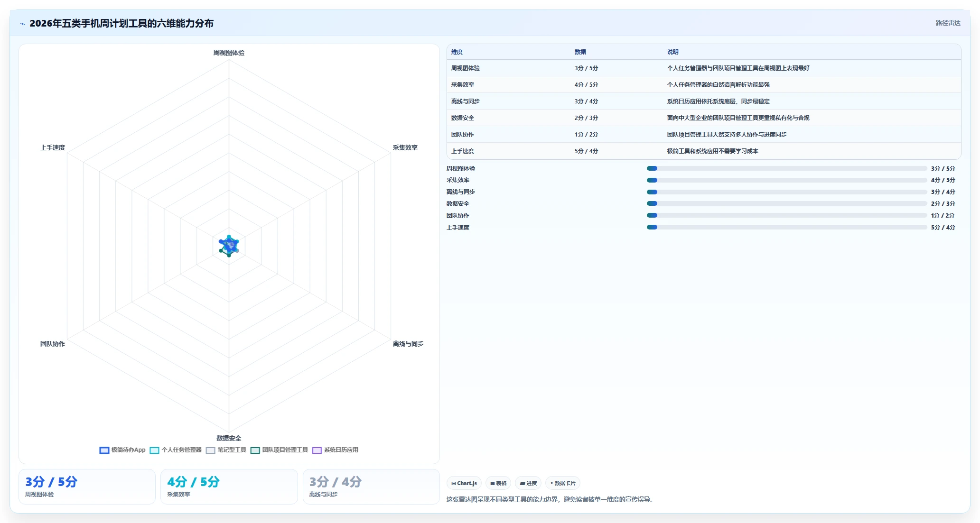Toggle 个人任务管理器 legend swatch

[154, 450]
